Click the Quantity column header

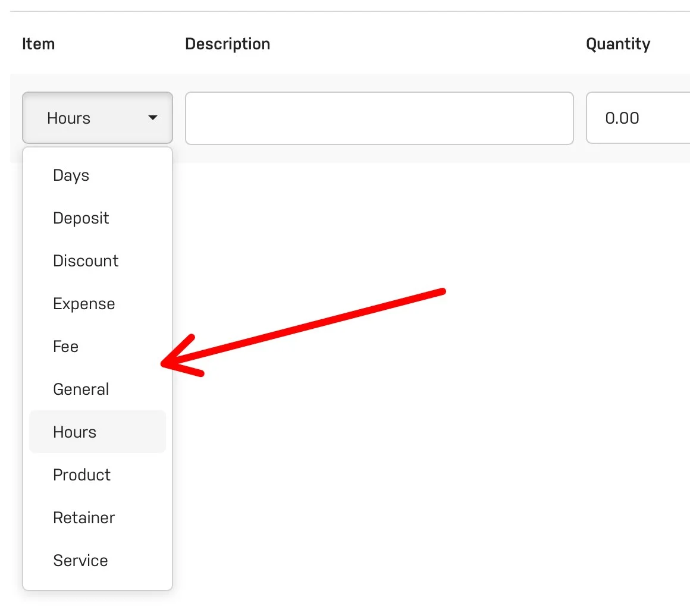point(617,44)
